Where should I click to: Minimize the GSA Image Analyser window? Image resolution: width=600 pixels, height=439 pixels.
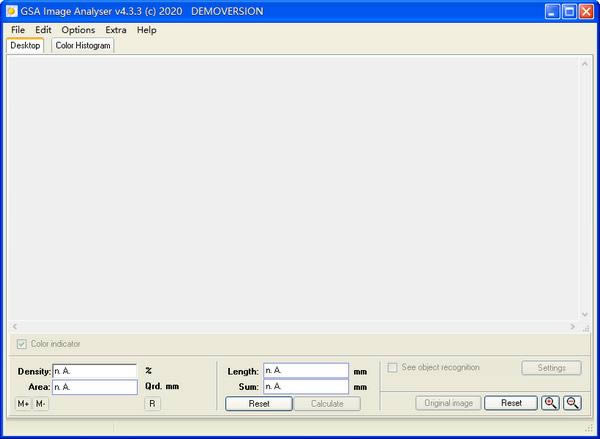point(552,11)
